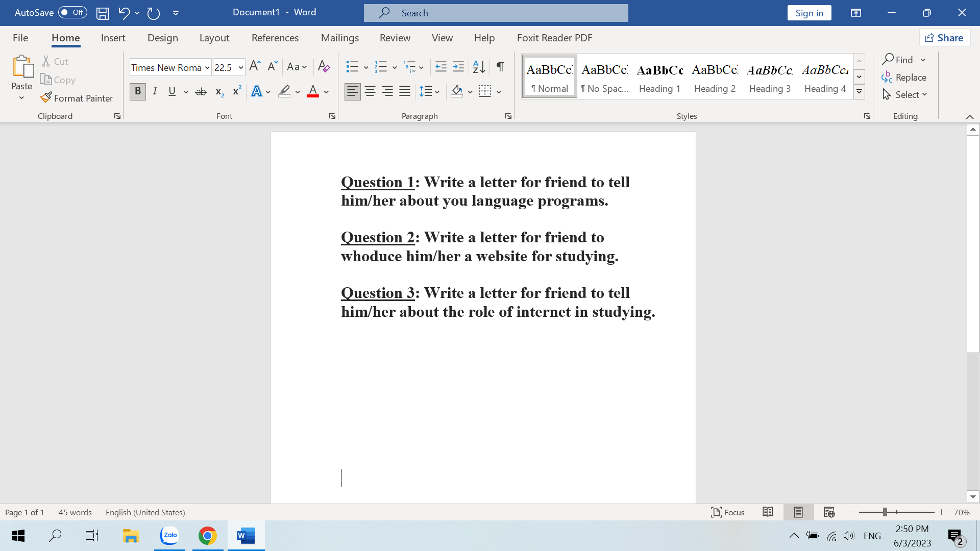
Task: Expand the Styles gallery more arrow
Action: pyautogui.click(x=859, y=92)
